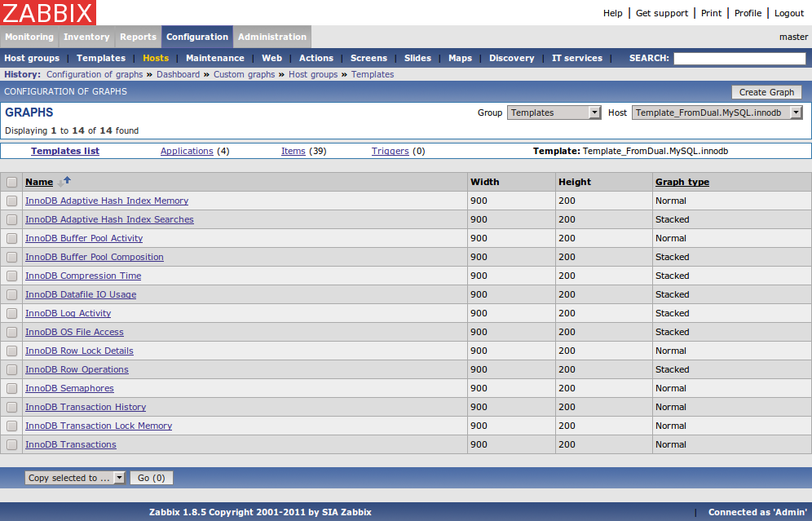Screen dimensions: 812x521
Task: Click the Get support link
Action: tap(662, 13)
